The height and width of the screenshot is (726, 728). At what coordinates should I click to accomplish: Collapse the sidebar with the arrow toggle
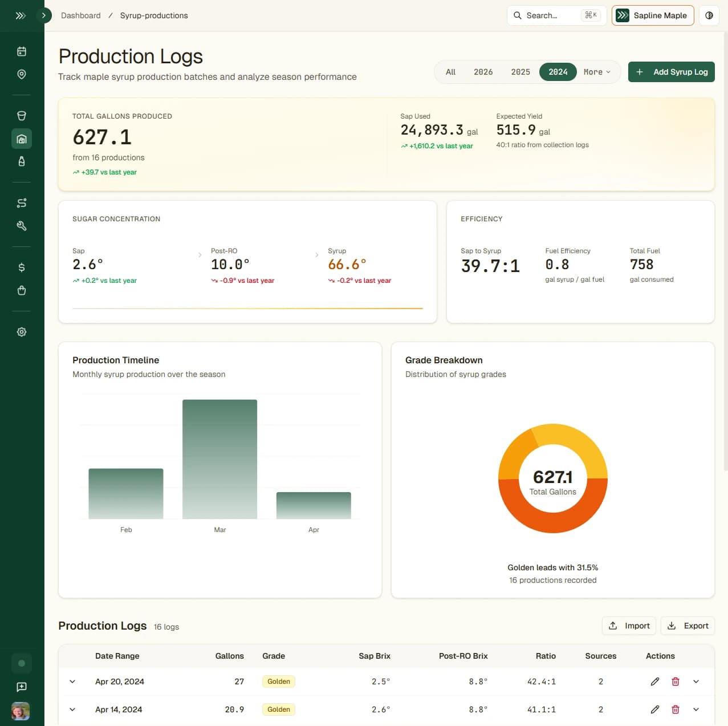(44, 15)
